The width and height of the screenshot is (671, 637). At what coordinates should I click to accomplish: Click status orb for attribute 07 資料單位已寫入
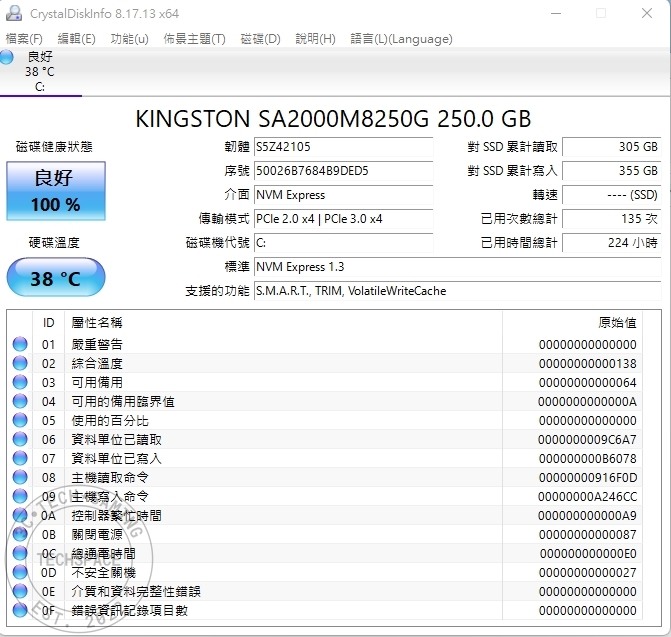[20, 458]
